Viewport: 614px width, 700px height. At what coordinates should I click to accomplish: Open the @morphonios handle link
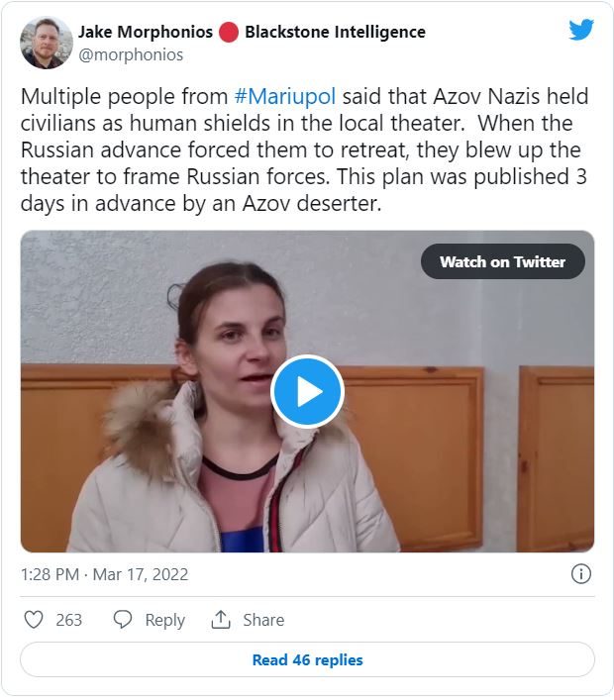(x=131, y=54)
